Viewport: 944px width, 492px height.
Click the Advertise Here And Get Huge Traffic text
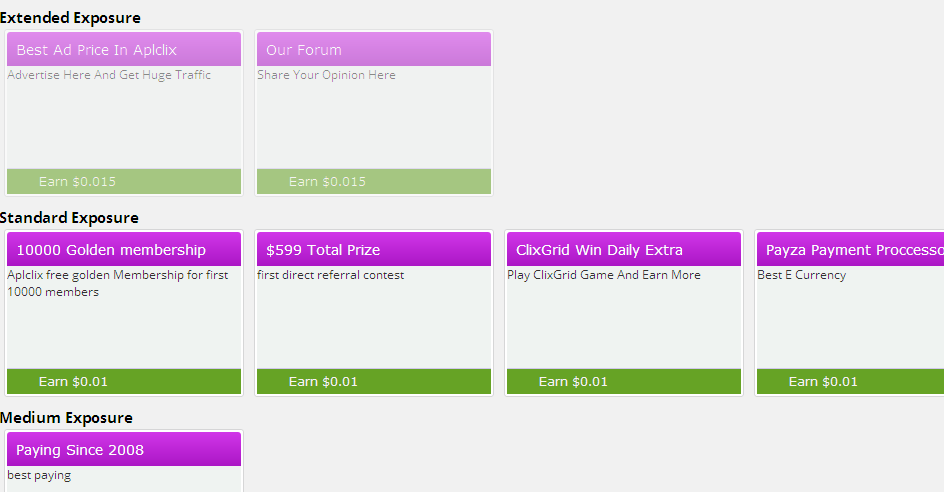point(109,75)
